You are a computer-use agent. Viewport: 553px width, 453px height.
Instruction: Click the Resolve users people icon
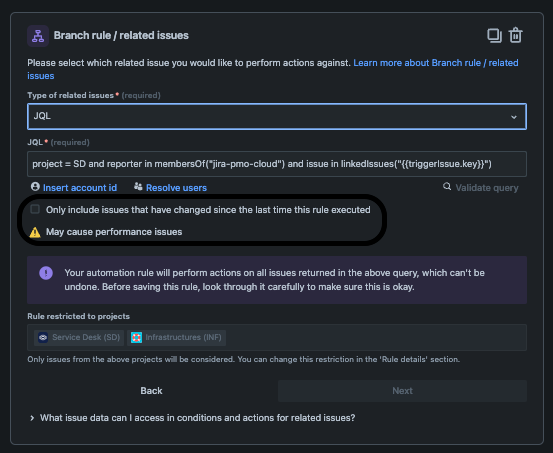138,187
